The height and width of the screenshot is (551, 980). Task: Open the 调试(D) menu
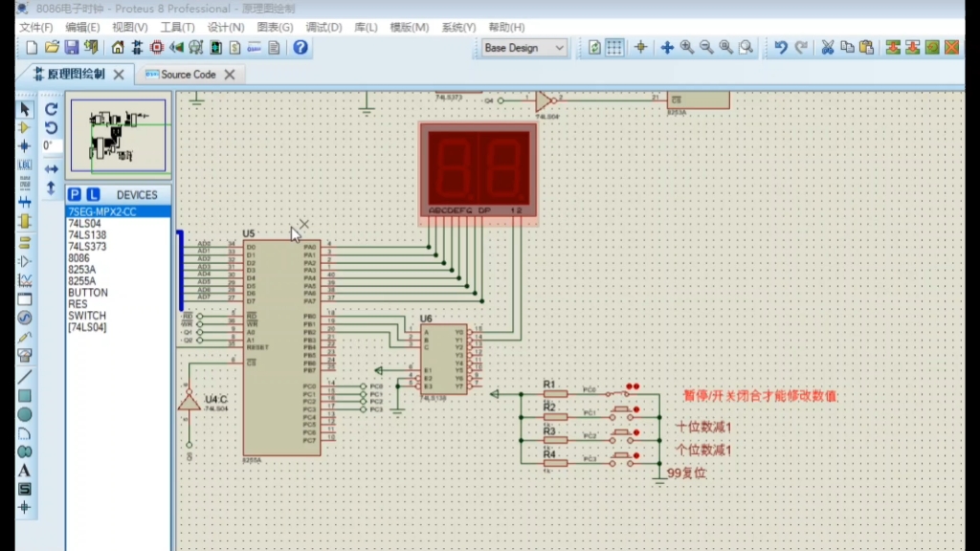pos(323,28)
